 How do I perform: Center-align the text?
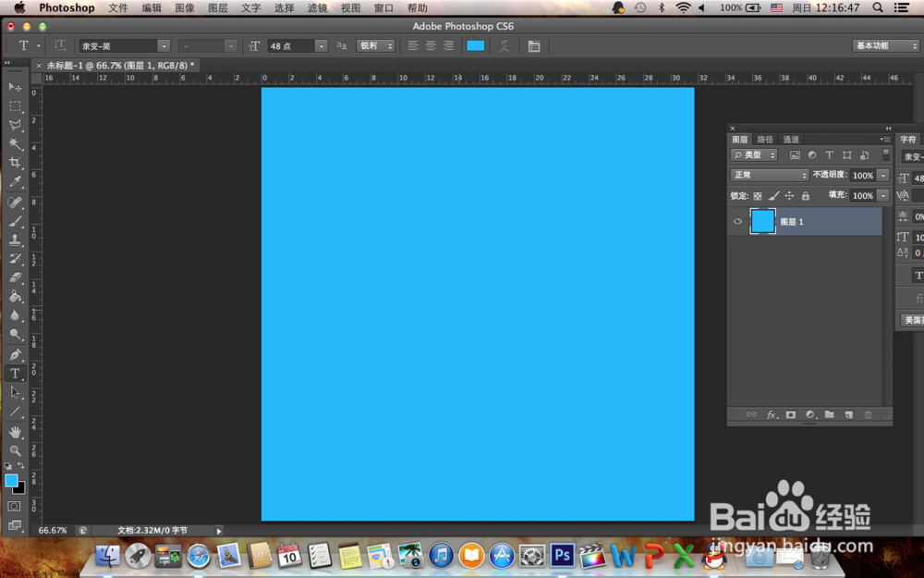[431, 46]
